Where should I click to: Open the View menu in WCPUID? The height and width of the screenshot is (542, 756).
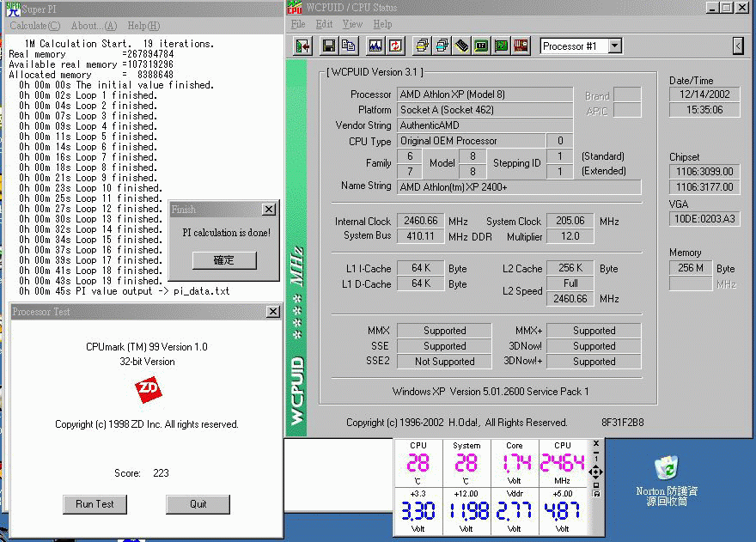point(352,24)
